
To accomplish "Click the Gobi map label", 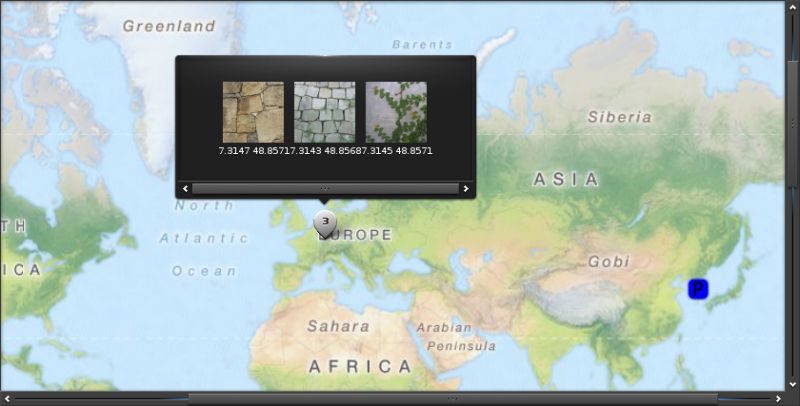I will pos(609,262).
